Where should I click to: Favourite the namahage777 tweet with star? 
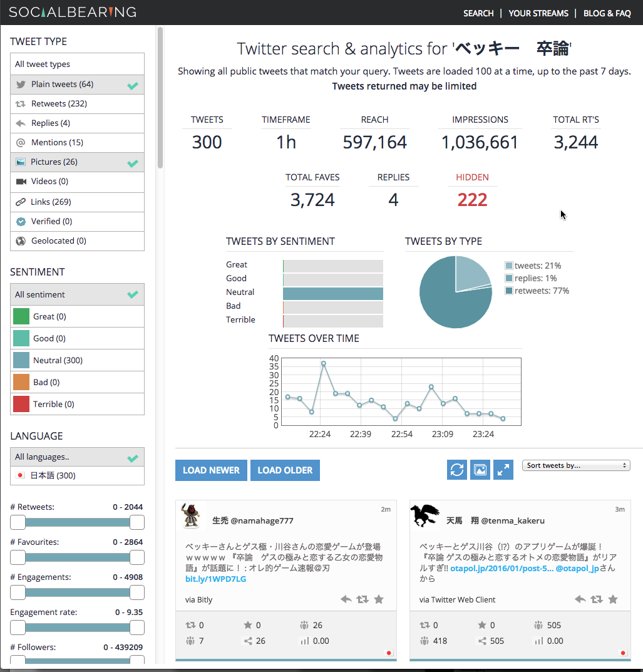coord(379,599)
